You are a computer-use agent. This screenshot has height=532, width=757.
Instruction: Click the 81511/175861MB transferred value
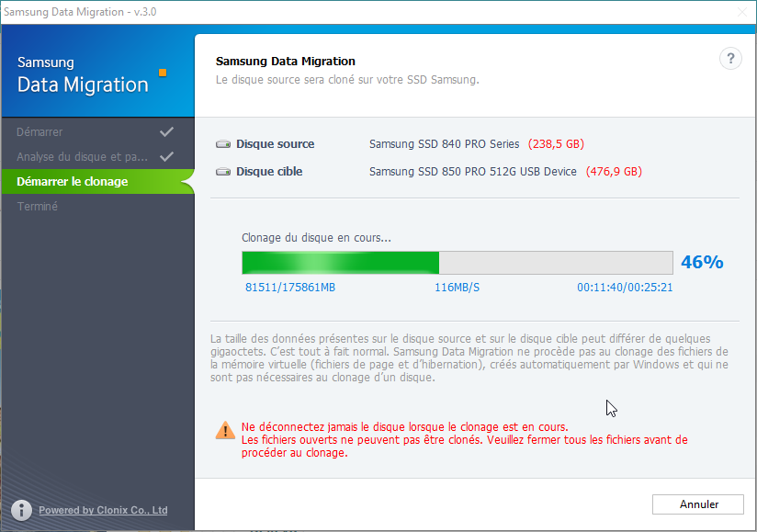coord(290,288)
